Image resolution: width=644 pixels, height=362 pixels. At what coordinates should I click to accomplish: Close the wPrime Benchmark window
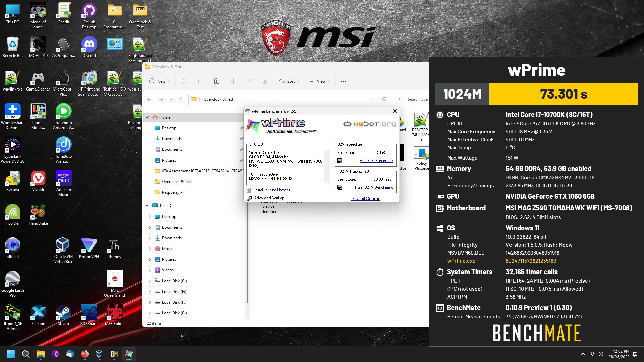[x=395, y=111]
